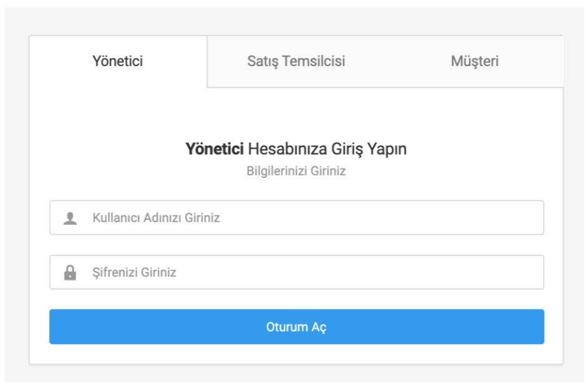Switch to the Yönetici tab
Viewport: 588px width, 387px height.
118,62
